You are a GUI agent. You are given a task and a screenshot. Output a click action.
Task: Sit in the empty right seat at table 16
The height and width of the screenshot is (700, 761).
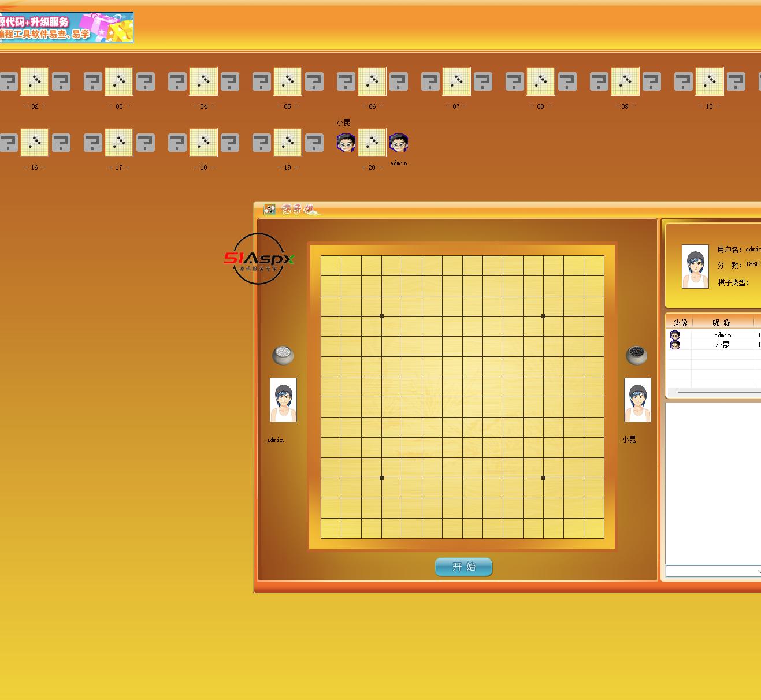tap(61, 143)
